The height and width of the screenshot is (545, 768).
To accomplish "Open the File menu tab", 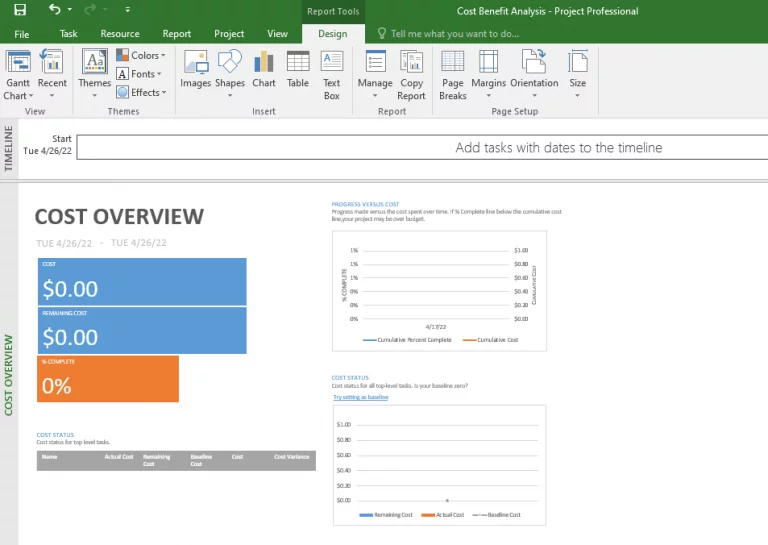I will tap(22, 34).
